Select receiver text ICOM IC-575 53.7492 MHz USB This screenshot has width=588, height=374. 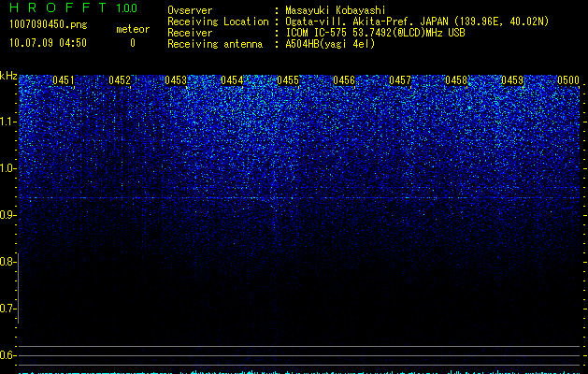tap(376, 33)
